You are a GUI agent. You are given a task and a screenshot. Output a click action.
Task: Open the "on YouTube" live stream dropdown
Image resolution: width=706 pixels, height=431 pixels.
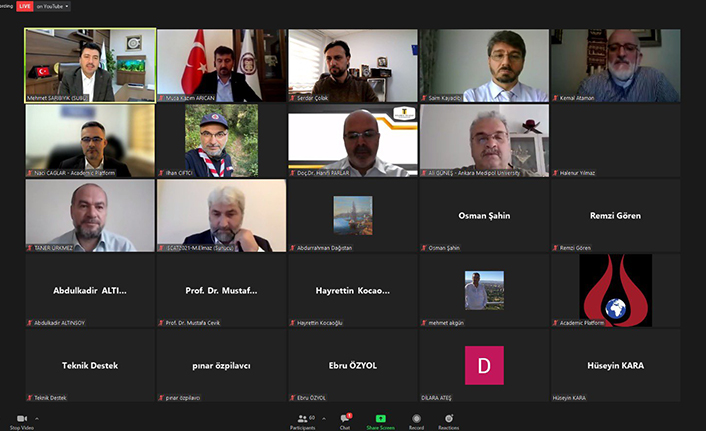53,6
